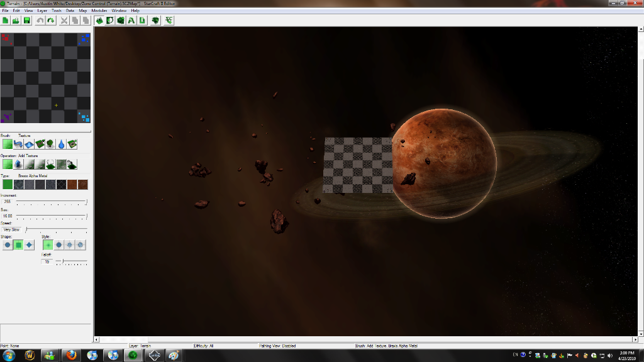The height and width of the screenshot is (362, 644).
Task: Select the diamond brush shape
Action: coord(29,245)
